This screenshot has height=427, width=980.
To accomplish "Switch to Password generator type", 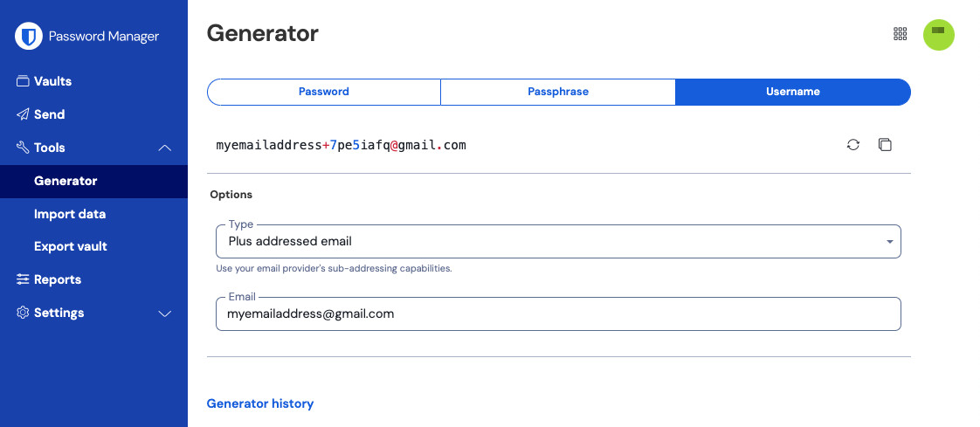I will 324,92.
